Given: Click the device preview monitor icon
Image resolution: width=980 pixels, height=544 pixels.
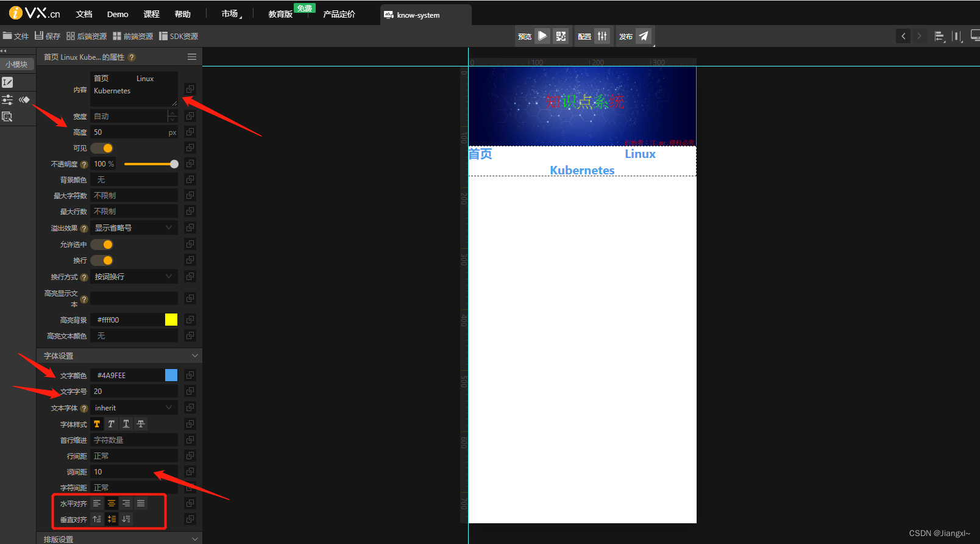Looking at the screenshot, I should [x=975, y=36].
